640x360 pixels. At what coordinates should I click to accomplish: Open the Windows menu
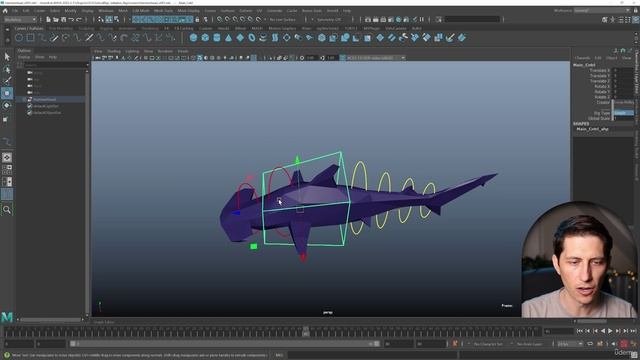pyautogui.click(x=106, y=11)
